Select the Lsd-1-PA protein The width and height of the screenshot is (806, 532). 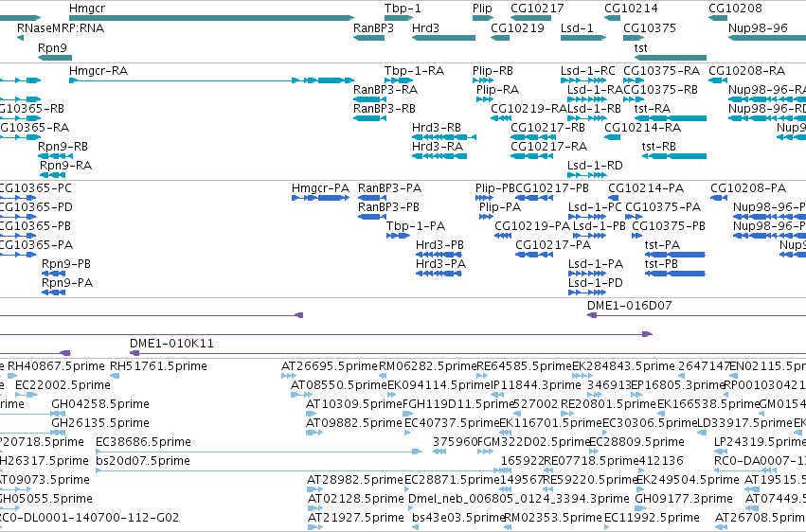point(587,274)
